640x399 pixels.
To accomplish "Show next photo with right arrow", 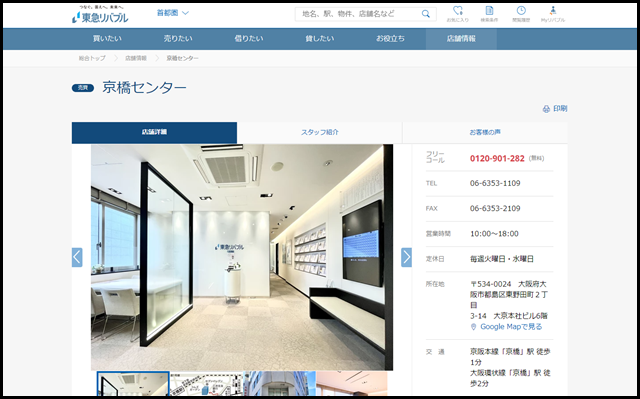I will (x=406, y=257).
